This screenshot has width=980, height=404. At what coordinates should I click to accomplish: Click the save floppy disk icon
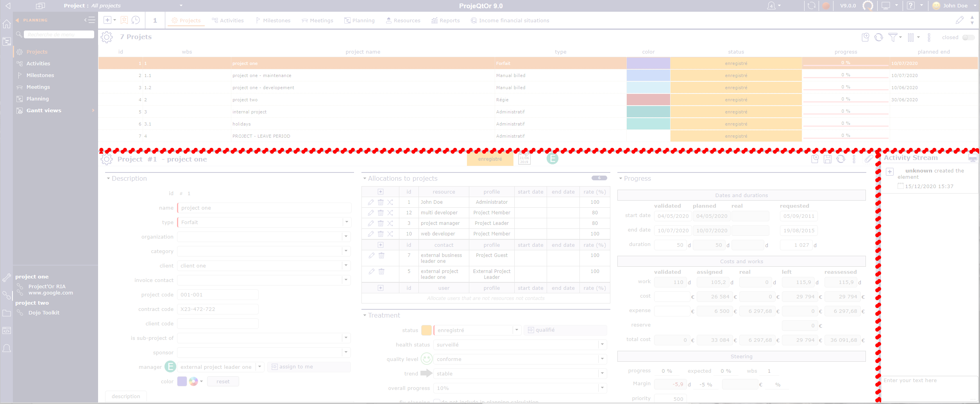coord(828,159)
